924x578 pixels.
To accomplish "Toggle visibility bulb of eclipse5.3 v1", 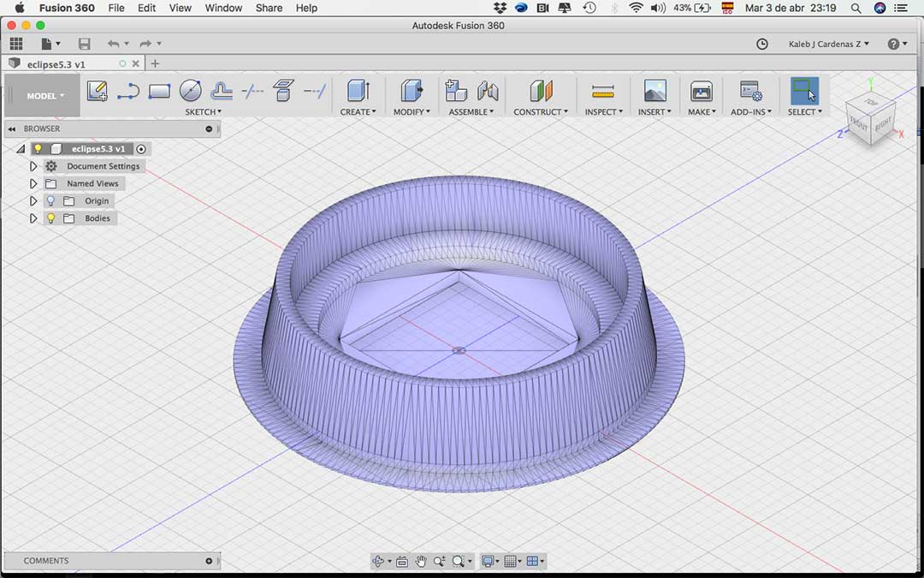I will (38, 149).
